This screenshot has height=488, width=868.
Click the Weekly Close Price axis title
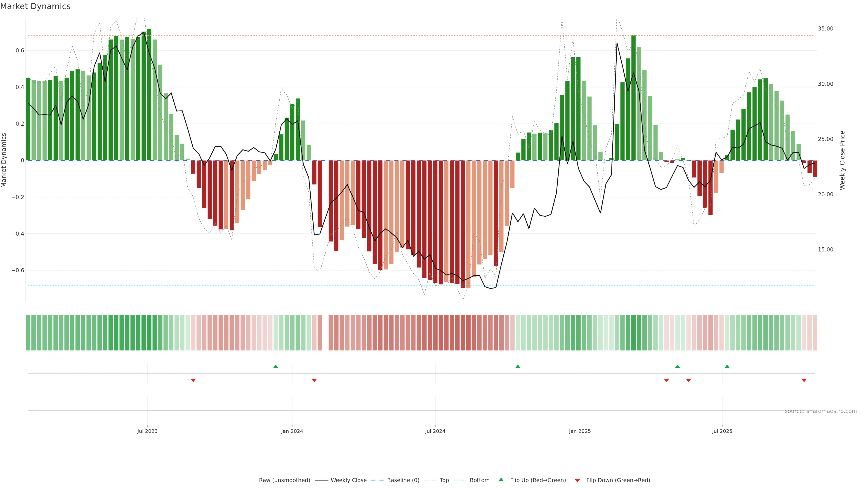tap(842, 160)
